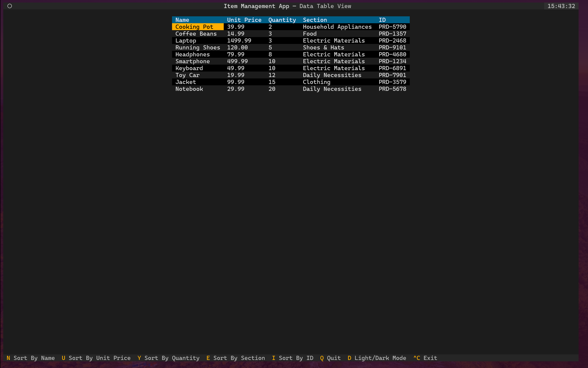This screenshot has height=368, width=588.
Task: Click quantity 12 in Toy Car row
Action: (282, 75)
